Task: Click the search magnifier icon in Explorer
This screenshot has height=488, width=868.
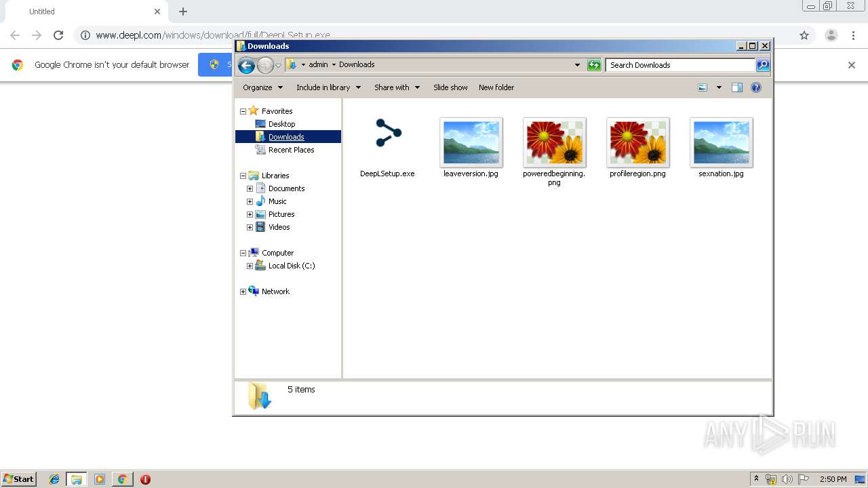Action: tap(763, 65)
